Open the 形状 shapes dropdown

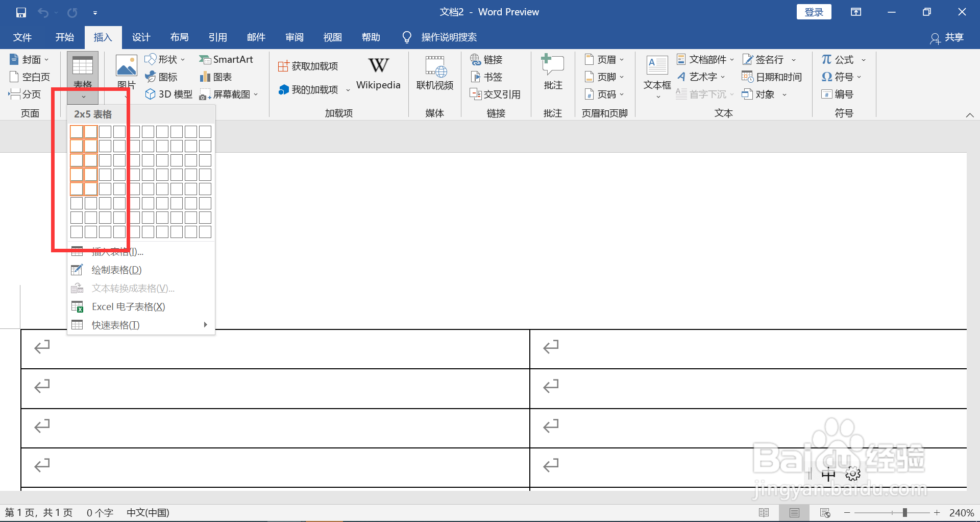[x=164, y=59]
